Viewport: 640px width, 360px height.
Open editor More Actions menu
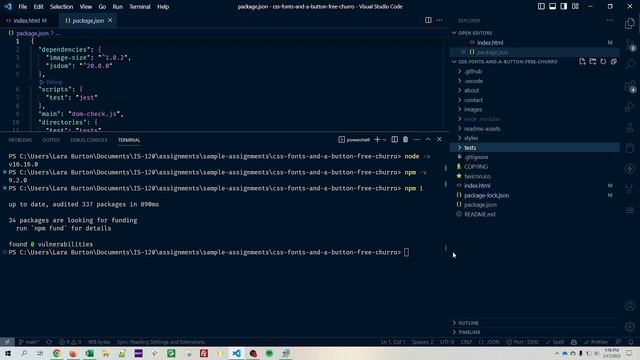tap(440, 20)
